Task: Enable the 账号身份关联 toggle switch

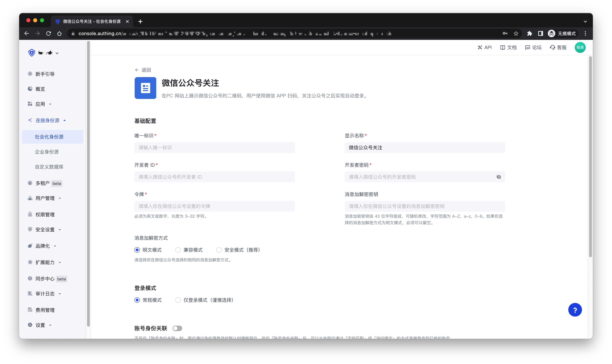Action: [x=177, y=328]
